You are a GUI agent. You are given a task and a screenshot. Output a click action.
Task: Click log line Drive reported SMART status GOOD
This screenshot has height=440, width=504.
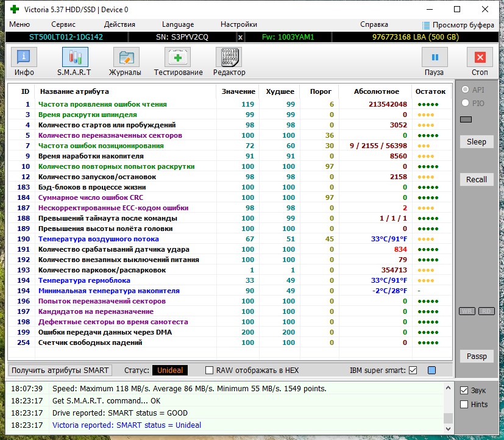click(x=120, y=413)
